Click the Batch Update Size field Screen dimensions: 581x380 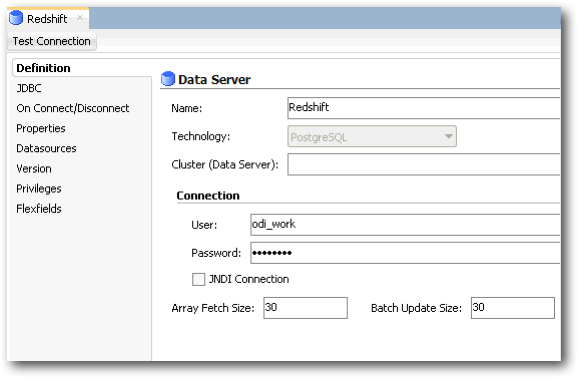(x=512, y=307)
